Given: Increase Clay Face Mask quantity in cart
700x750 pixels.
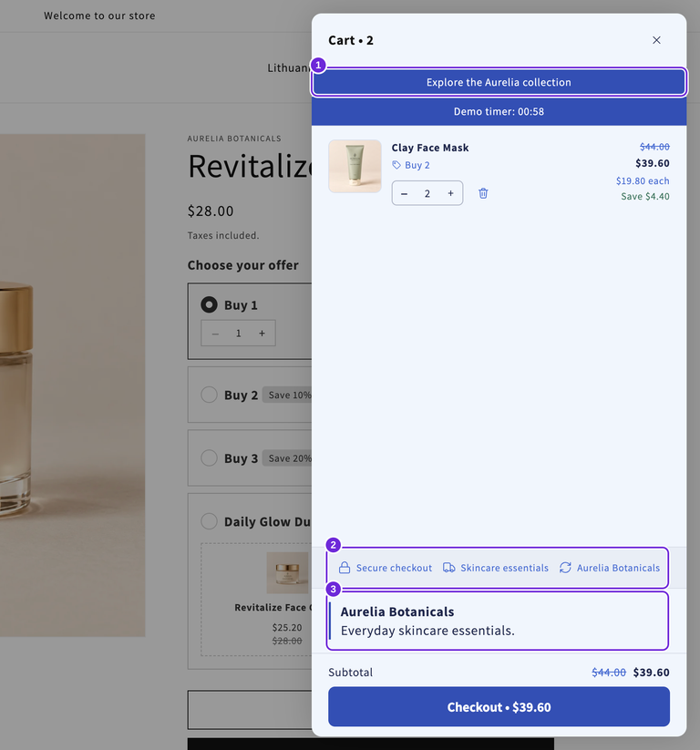Looking at the screenshot, I should [450, 193].
